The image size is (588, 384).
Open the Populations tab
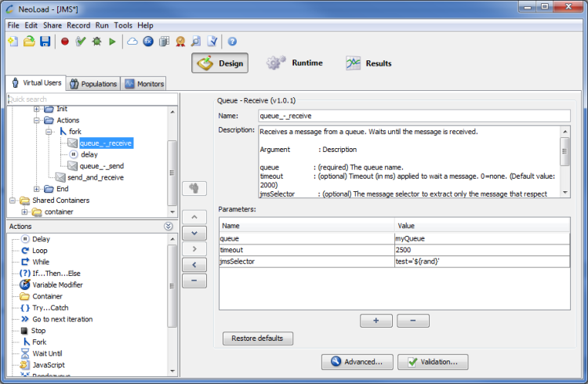[93, 84]
